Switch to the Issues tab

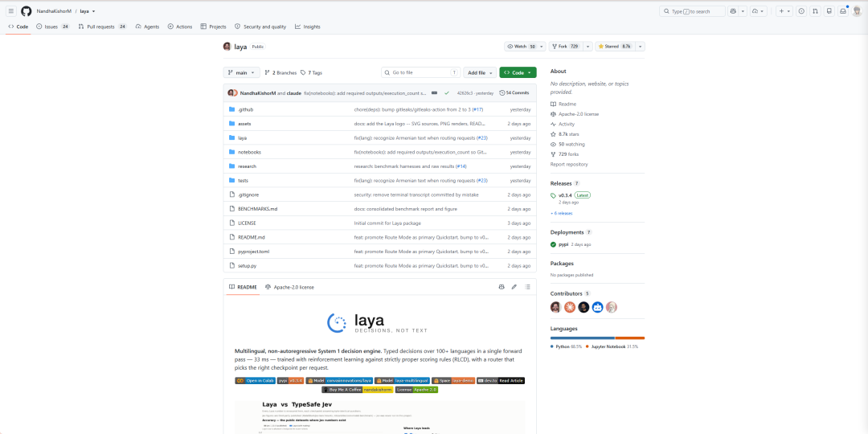coord(52,27)
